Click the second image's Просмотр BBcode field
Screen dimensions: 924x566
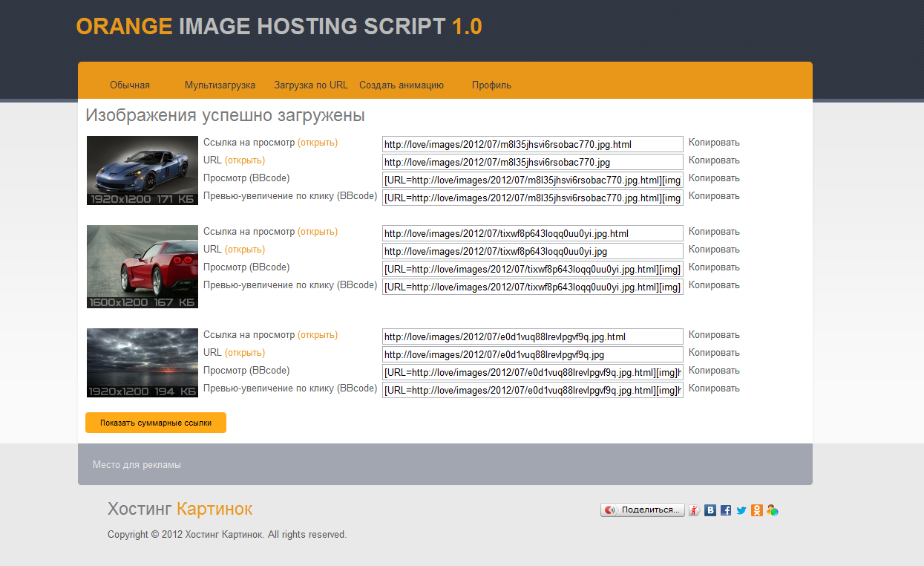(533, 270)
